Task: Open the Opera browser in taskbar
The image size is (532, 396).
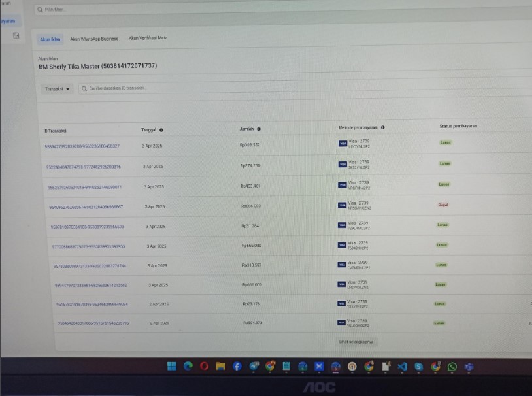Action: (x=204, y=367)
